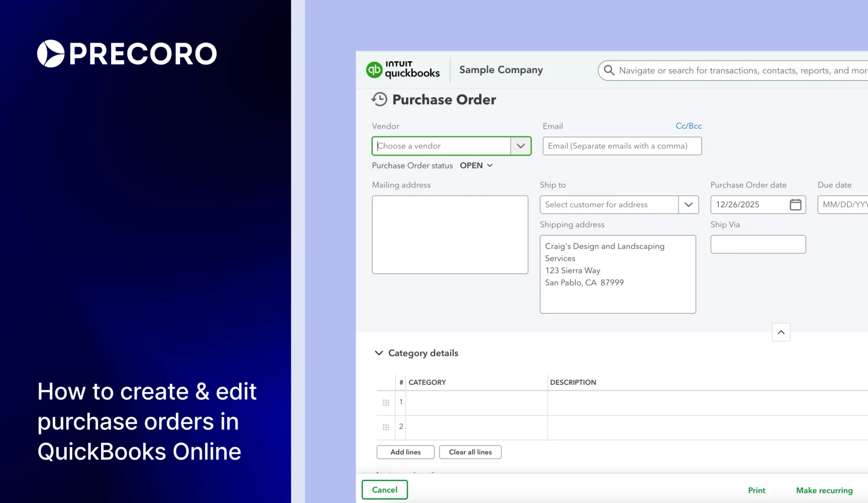The image size is (868, 503).
Task: Click the drag handle for line 1
Action: (x=386, y=402)
